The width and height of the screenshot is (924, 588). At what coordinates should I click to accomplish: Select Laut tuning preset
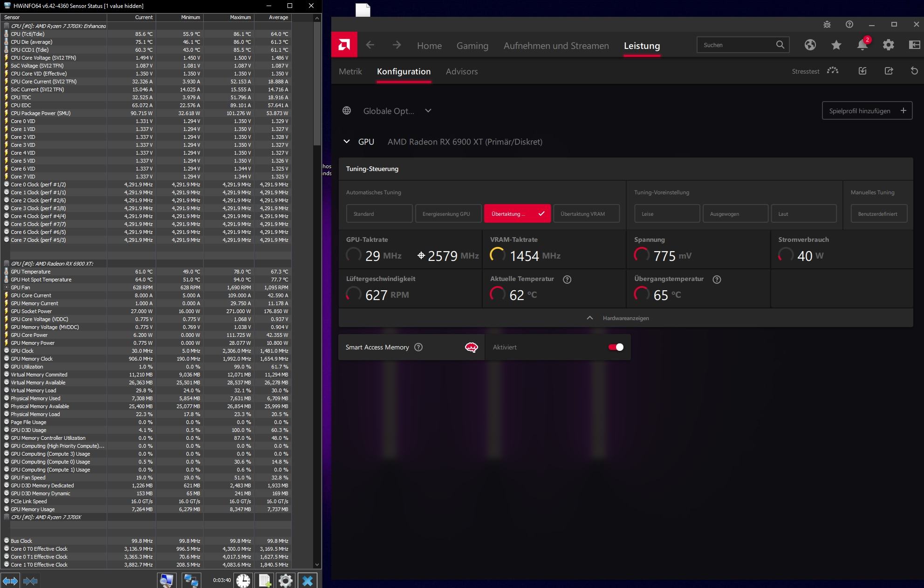coord(804,214)
